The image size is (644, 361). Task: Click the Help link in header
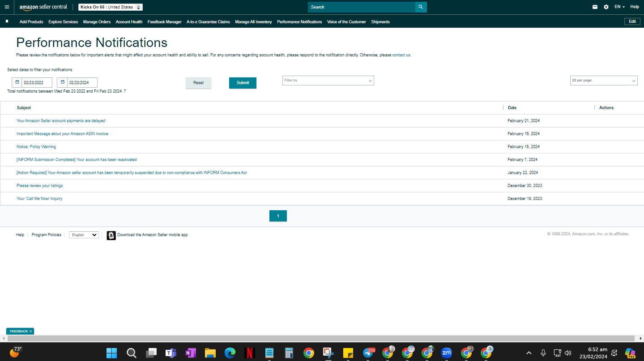click(x=635, y=7)
